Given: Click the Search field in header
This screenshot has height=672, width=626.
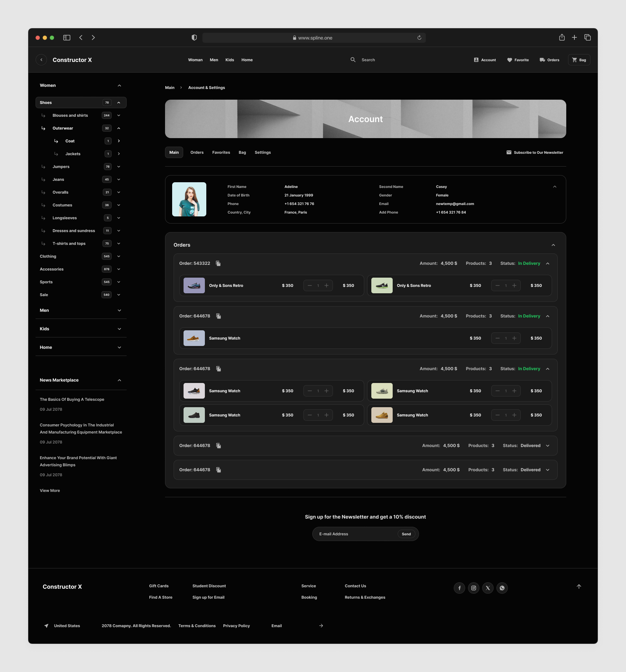Looking at the screenshot, I should pyautogui.click(x=368, y=60).
